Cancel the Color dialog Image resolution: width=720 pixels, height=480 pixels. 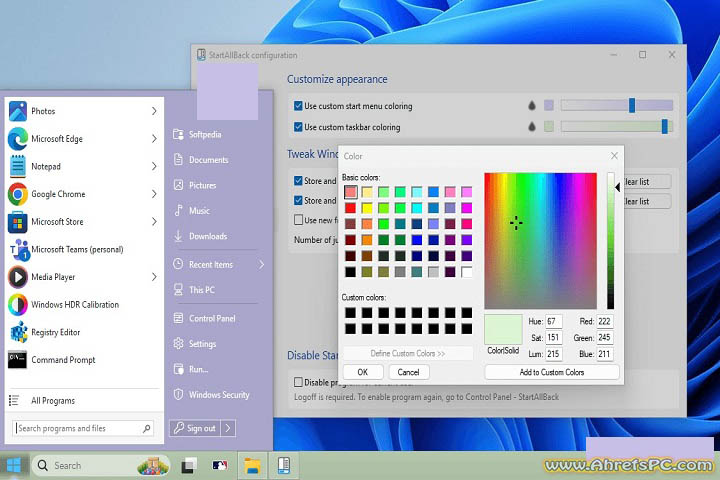(x=409, y=372)
